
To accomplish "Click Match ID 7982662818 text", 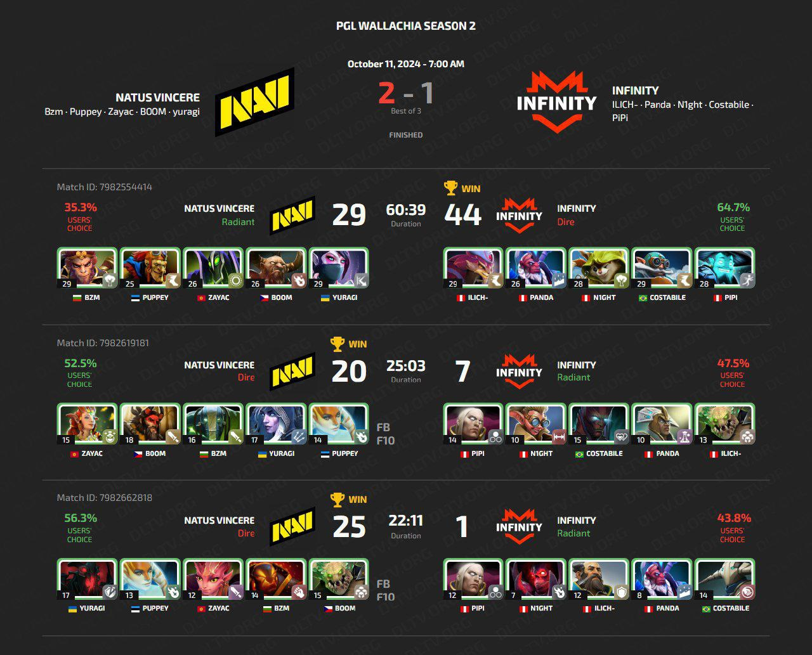I will pyautogui.click(x=105, y=498).
